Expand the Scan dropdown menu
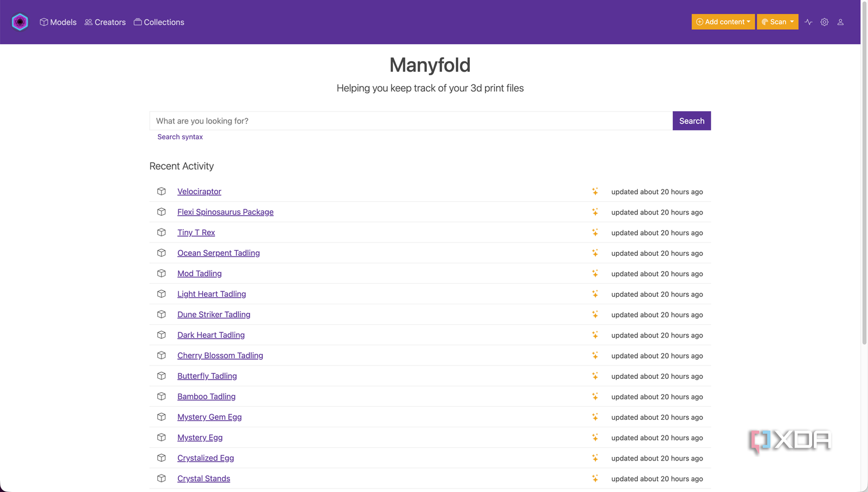 click(778, 22)
